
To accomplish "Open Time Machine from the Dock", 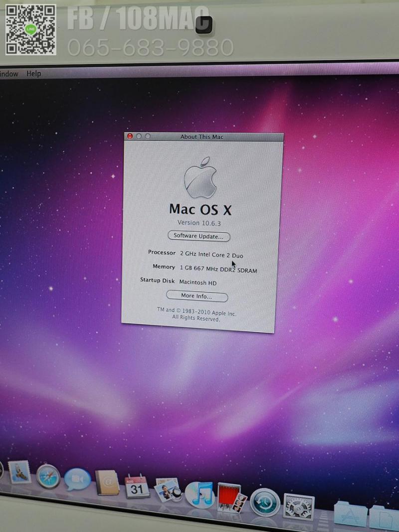I will (265, 503).
